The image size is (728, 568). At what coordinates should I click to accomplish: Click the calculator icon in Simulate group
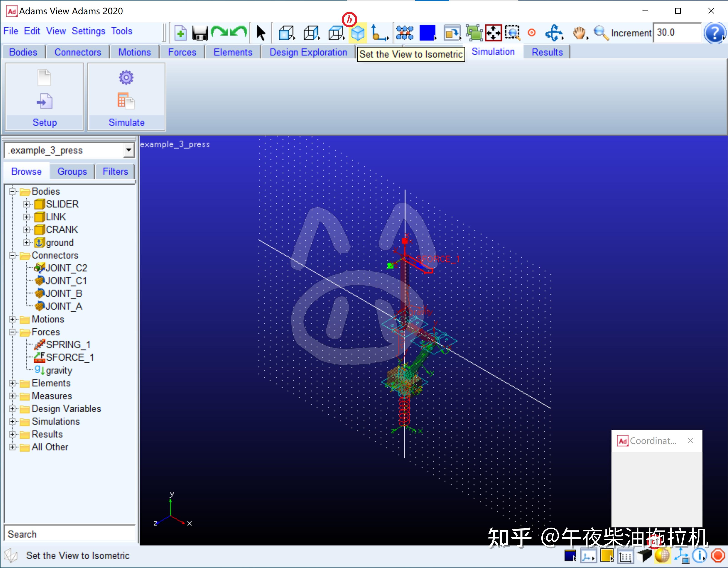(126, 101)
